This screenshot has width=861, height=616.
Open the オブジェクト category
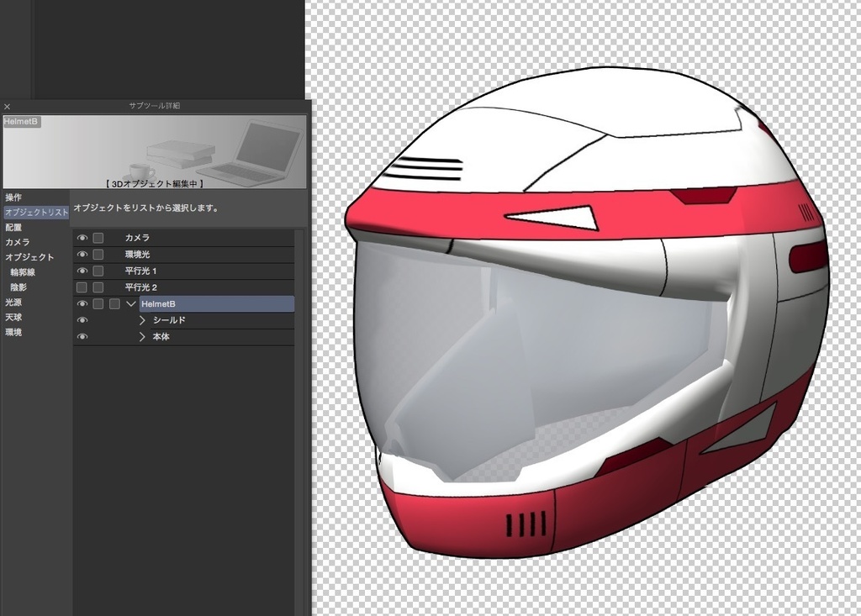tap(29, 257)
